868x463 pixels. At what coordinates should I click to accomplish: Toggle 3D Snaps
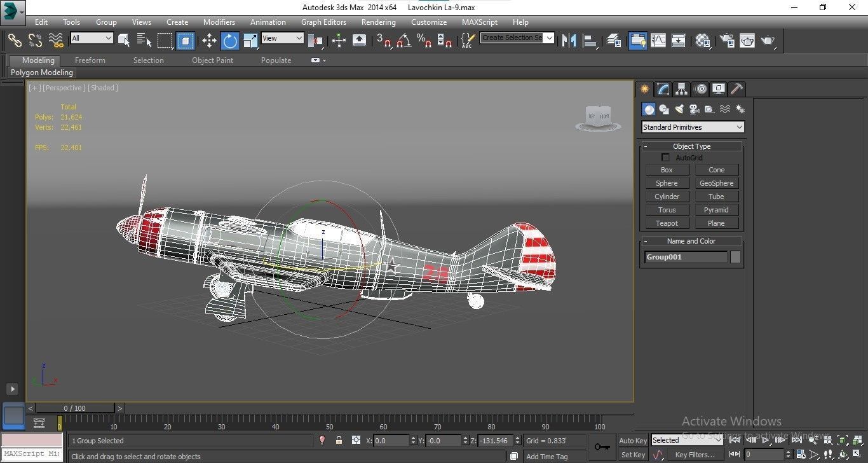coord(384,41)
